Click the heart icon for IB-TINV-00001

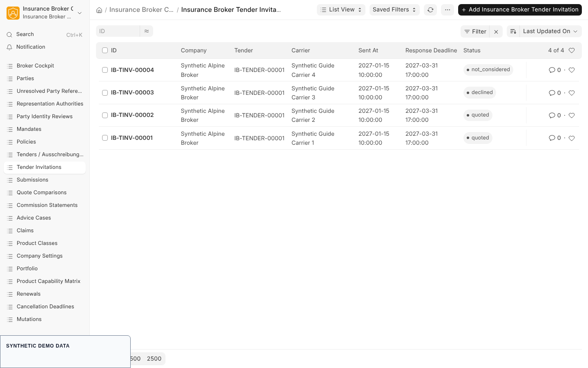(x=572, y=138)
